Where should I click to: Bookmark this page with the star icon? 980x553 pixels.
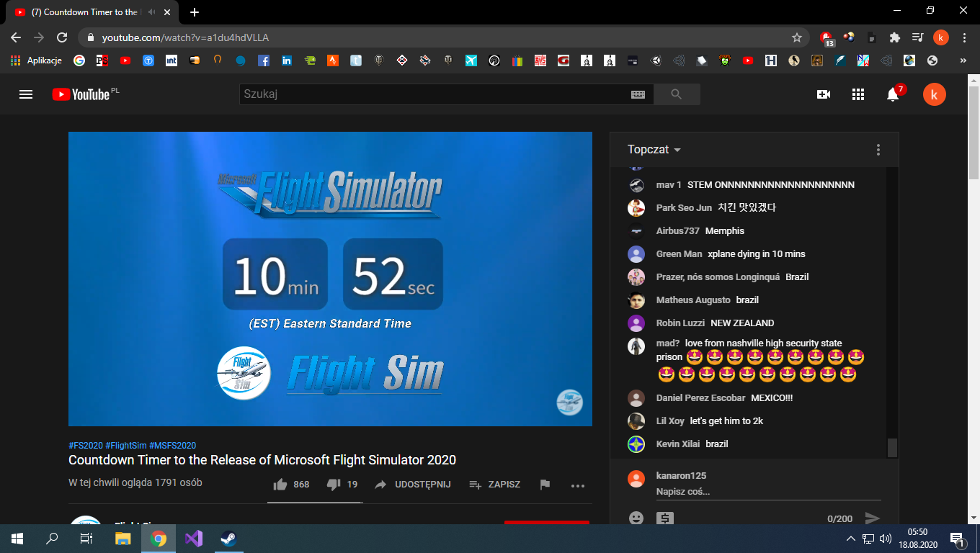coord(796,37)
